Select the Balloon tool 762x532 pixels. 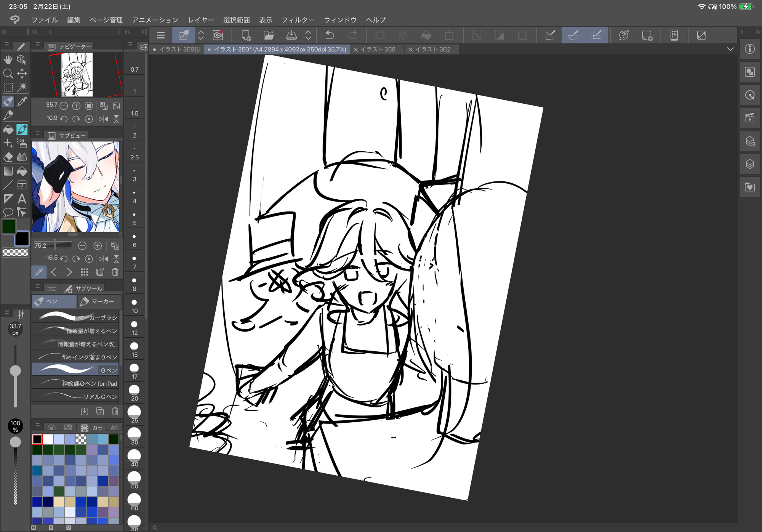pos(8,212)
